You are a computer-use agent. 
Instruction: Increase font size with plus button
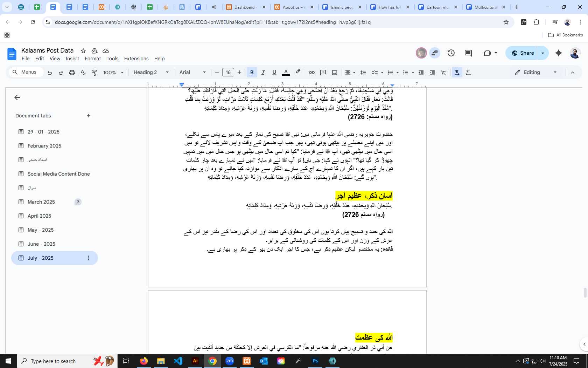pyautogui.click(x=239, y=73)
